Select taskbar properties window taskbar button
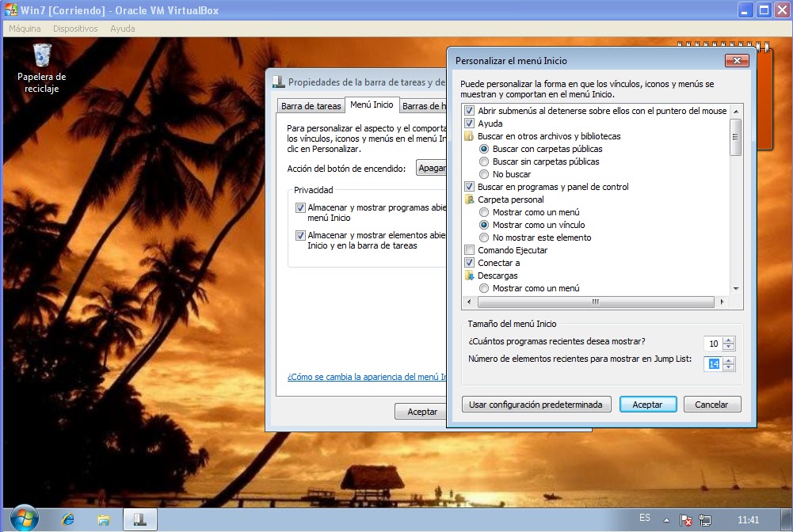 tap(140, 519)
